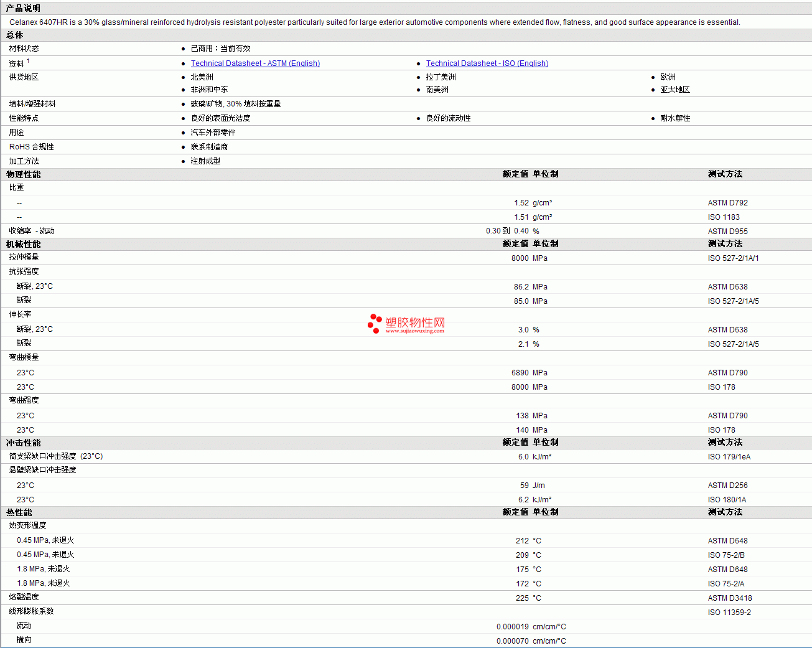
Task: Click the 测试方法 header in 物理性能 section
Action: 725,174
